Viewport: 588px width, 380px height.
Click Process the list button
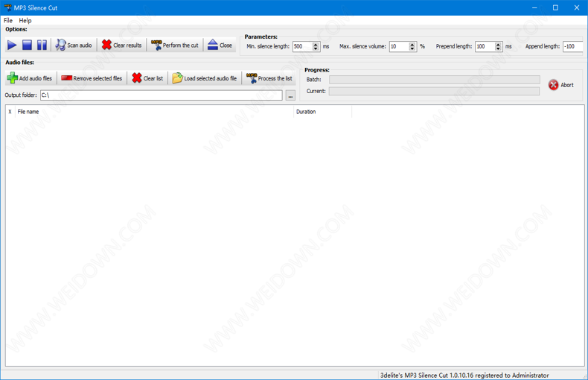(269, 78)
